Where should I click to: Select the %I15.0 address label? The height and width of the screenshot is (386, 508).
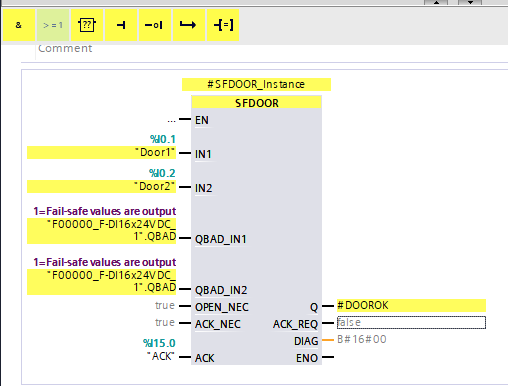159,343
